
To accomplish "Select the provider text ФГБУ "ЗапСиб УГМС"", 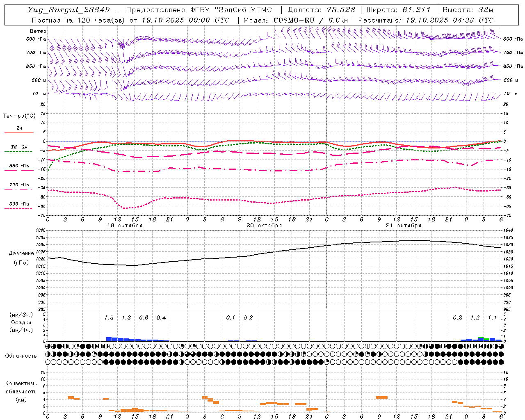I will [233, 10].
